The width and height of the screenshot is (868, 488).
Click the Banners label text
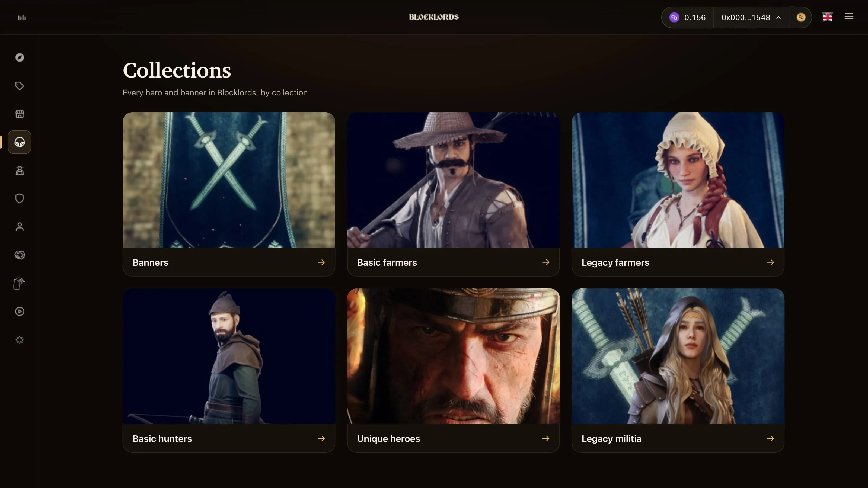150,263
